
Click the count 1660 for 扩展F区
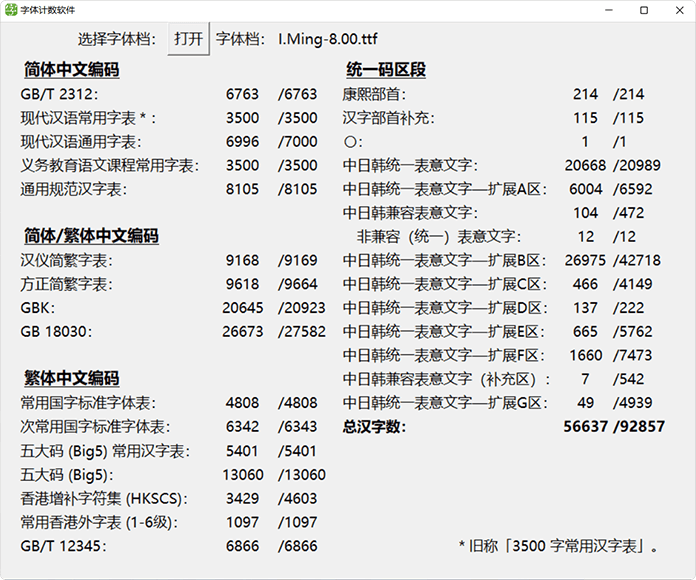coord(585,355)
